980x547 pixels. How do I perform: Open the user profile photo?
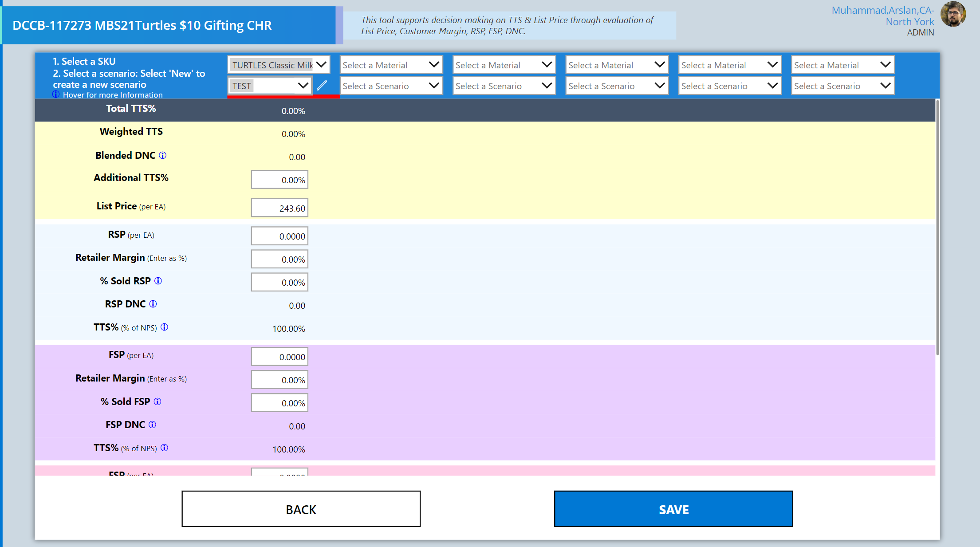click(x=952, y=14)
